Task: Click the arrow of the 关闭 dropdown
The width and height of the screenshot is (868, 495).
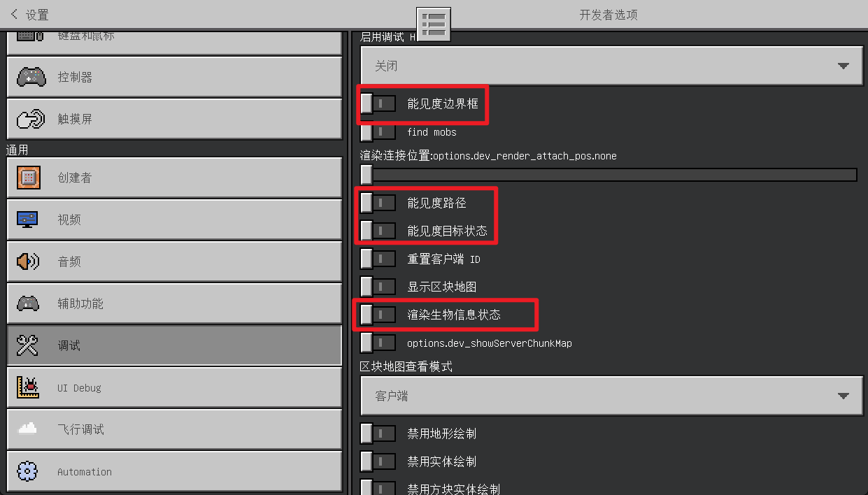Action: (843, 66)
